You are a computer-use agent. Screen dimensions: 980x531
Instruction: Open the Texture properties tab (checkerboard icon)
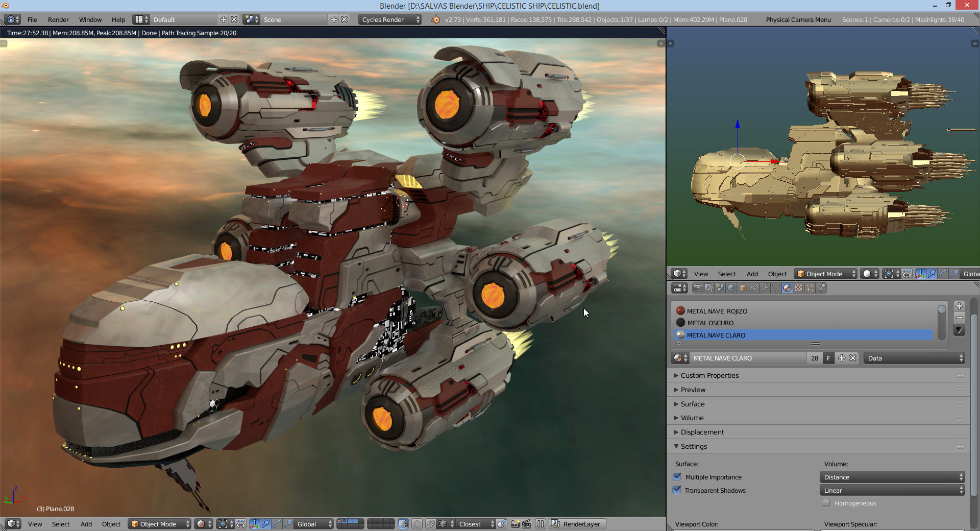[x=799, y=288]
